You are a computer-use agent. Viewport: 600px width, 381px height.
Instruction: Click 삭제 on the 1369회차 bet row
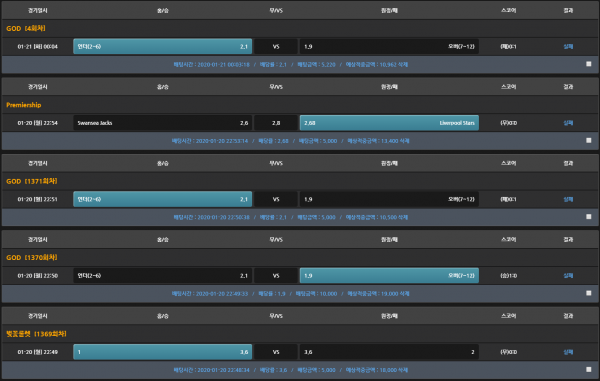click(404, 370)
